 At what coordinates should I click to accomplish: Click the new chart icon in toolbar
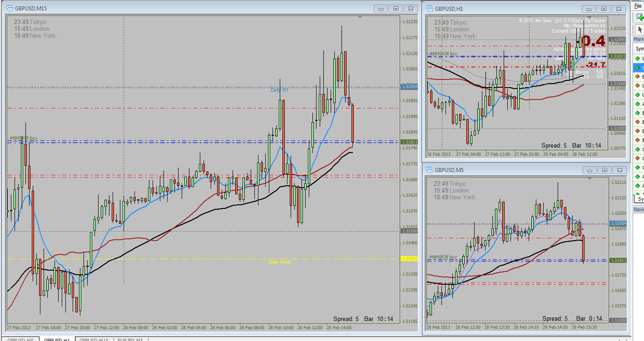point(639,17)
